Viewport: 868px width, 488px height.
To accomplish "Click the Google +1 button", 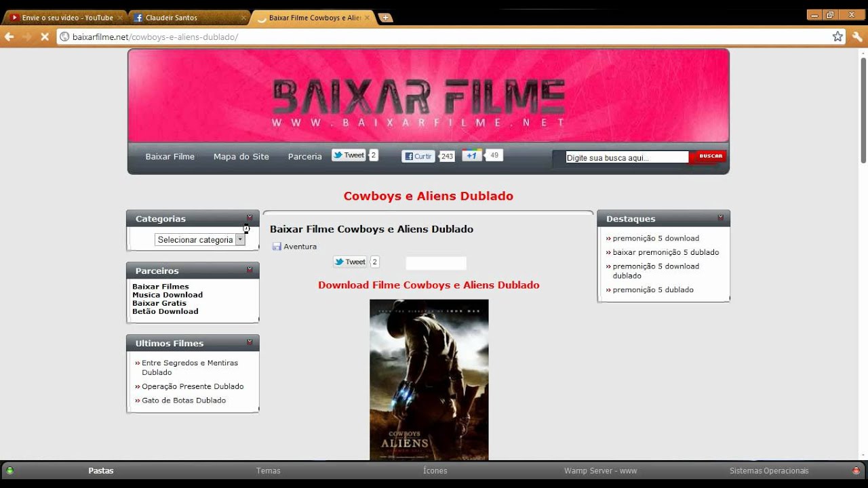I will pyautogui.click(x=472, y=155).
